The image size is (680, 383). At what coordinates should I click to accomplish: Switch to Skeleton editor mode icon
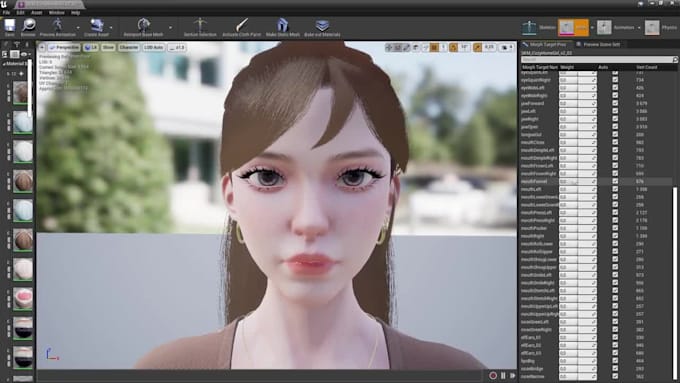pos(529,27)
